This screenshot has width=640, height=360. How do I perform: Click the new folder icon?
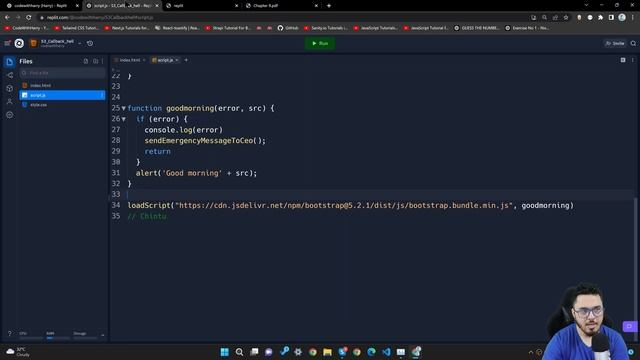click(x=95, y=61)
